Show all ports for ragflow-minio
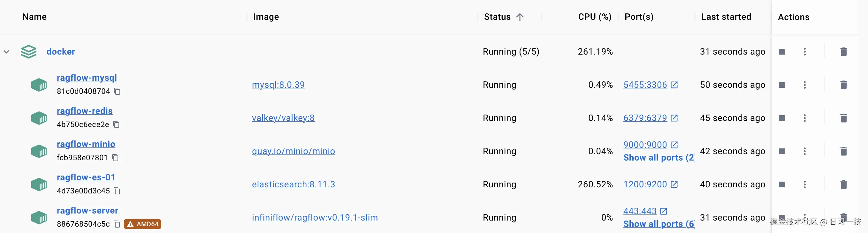The height and width of the screenshot is (233, 868). tap(659, 158)
